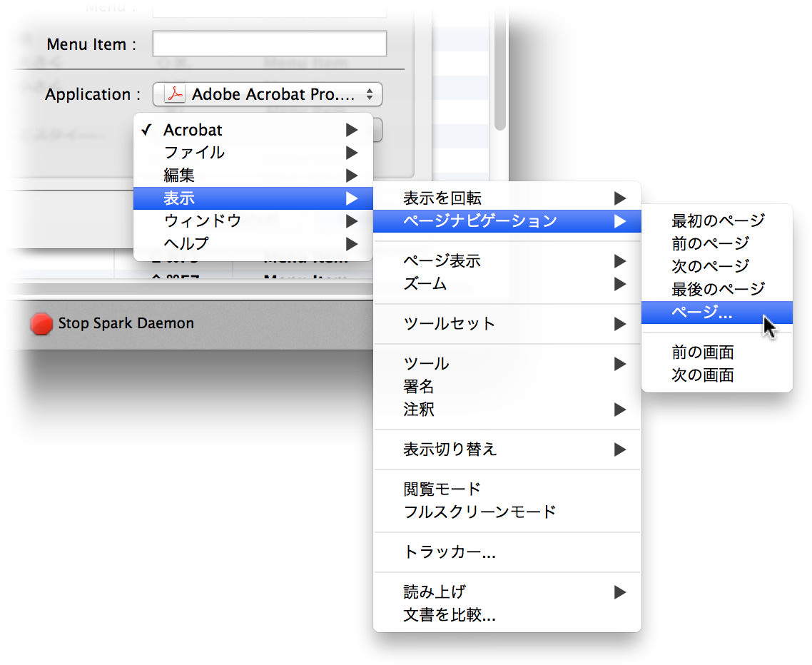
Task: Choose the 署名 menu item
Action: click(507, 386)
